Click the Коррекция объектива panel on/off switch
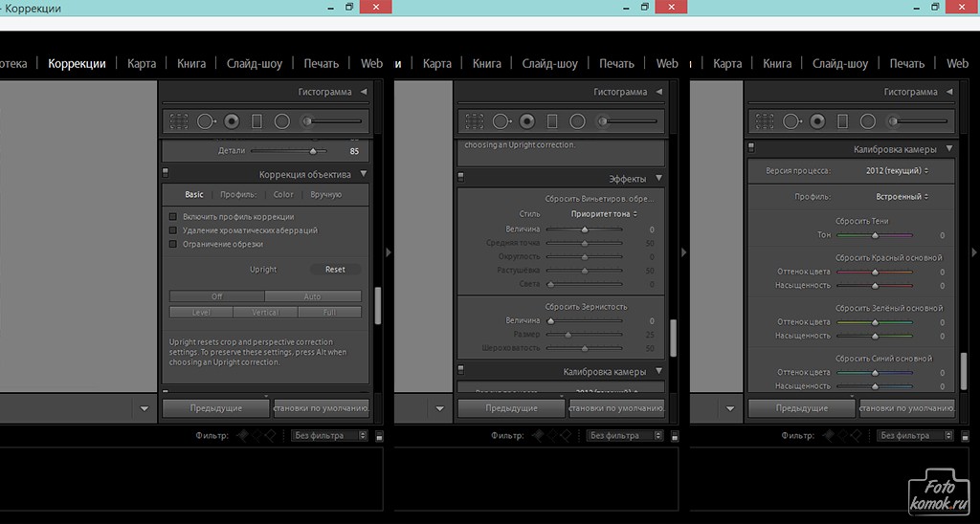 tap(165, 174)
